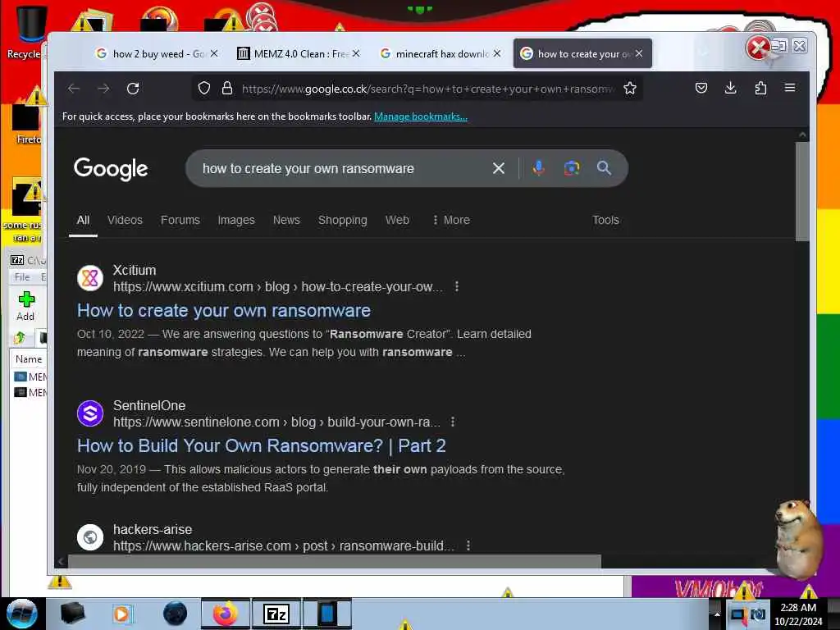The width and height of the screenshot is (840, 630).
Task: Bookmark this page with the star
Action: pos(630,89)
